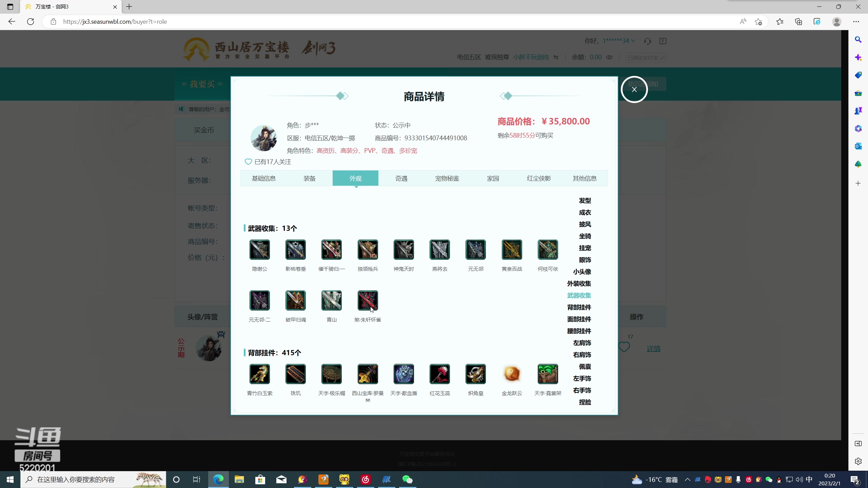Select the 催千骑归·一 weapon icon

331,249
